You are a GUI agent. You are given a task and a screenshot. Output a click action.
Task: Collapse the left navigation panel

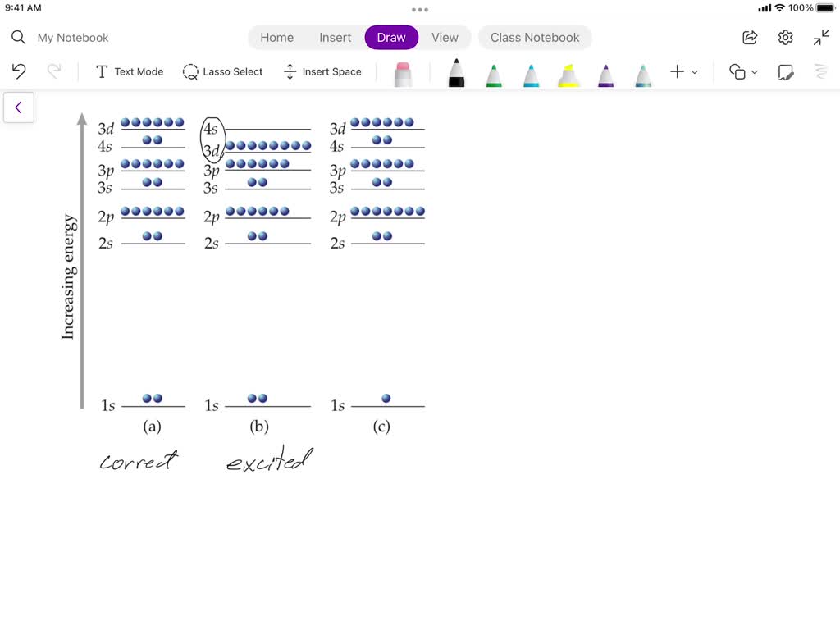tap(19, 107)
